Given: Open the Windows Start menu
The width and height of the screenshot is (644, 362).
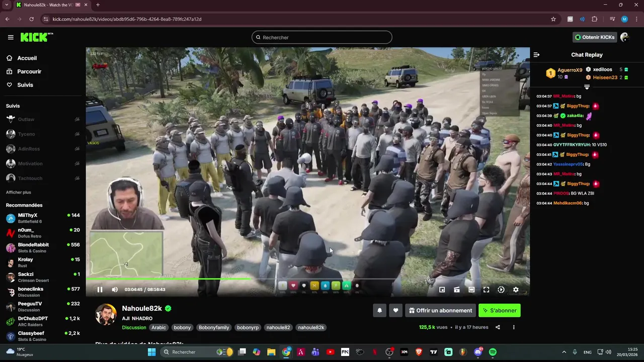Looking at the screenshot, I should [151, 352].
